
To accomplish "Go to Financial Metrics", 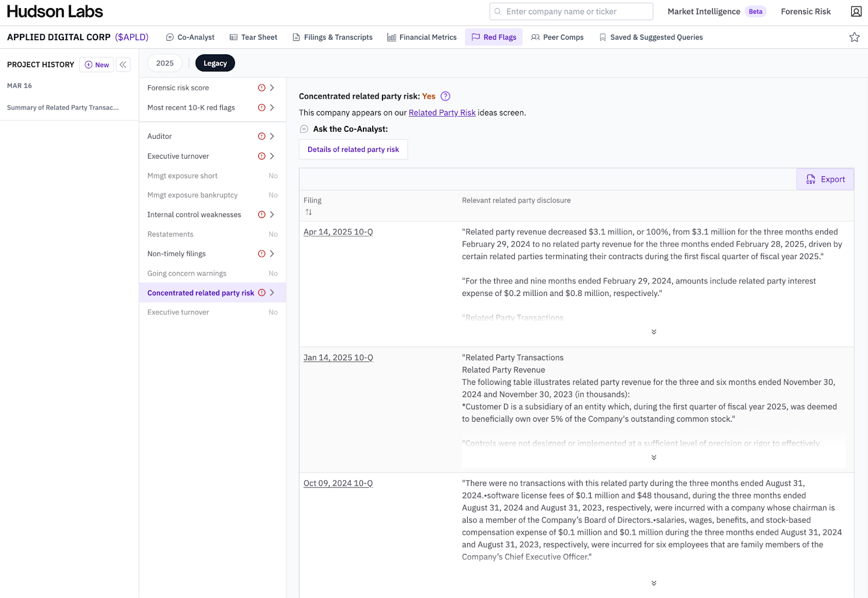I will 422,37.
